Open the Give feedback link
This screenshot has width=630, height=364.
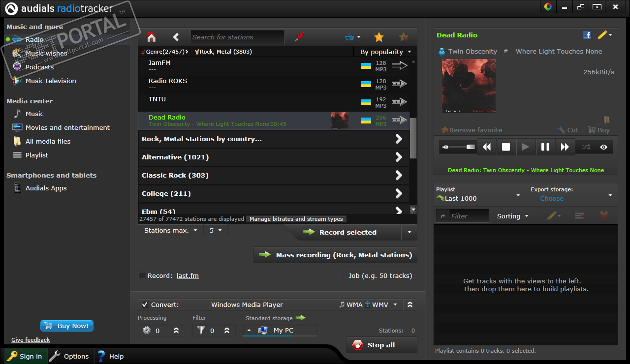(31, 340)
